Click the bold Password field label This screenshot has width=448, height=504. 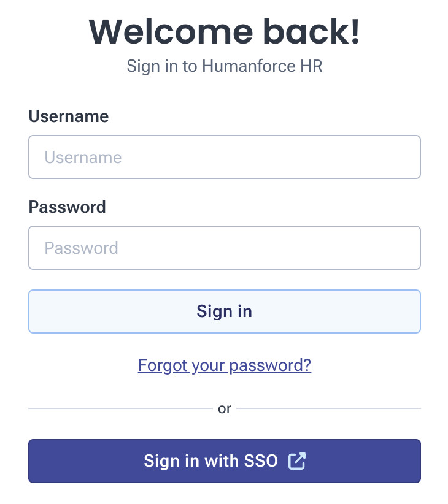point(68,207)
